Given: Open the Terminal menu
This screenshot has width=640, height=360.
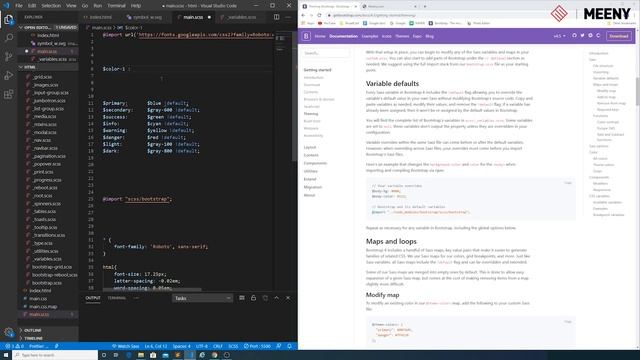Looking at the screenshot, I should [x=116, y=6].
